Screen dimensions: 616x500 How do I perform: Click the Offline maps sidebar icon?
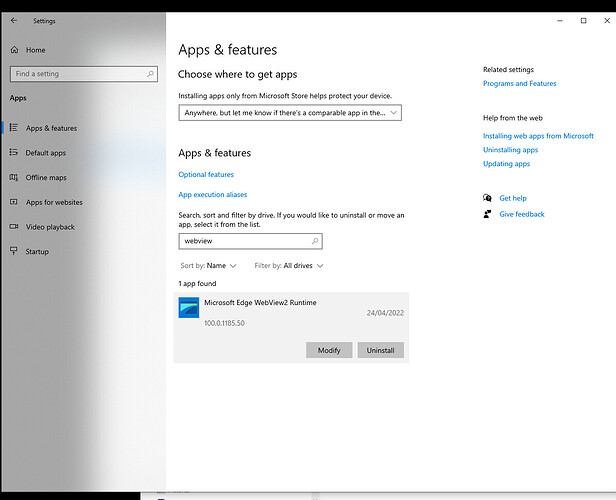(14, 178)
